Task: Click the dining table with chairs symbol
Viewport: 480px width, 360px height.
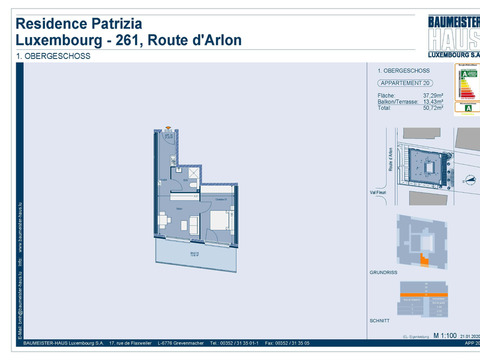Action: 164,220
